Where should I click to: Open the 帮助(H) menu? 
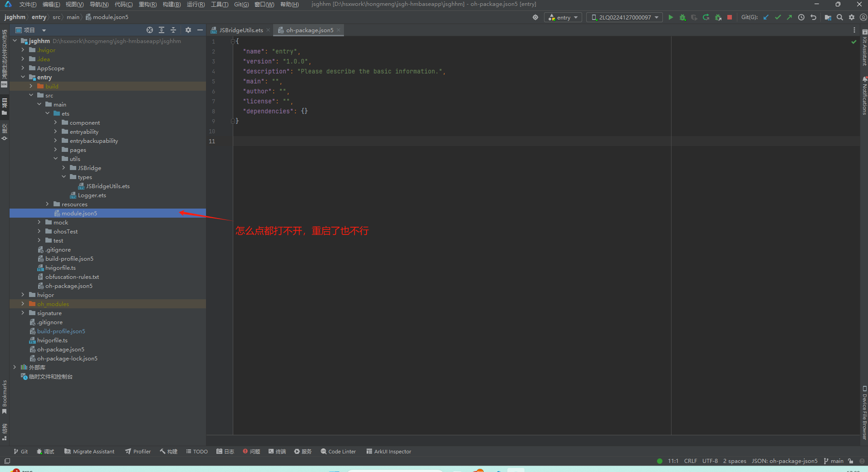click(x=289, y=4)
